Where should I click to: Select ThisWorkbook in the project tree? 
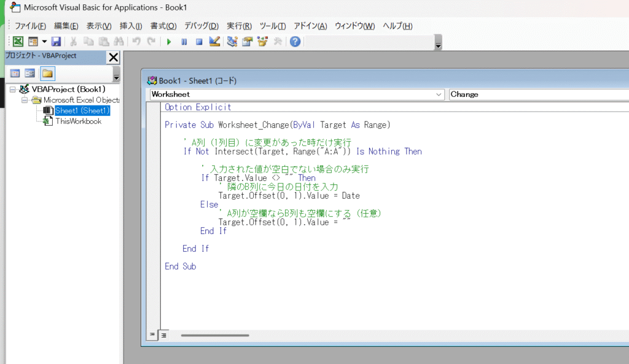(x=78, y=121)
